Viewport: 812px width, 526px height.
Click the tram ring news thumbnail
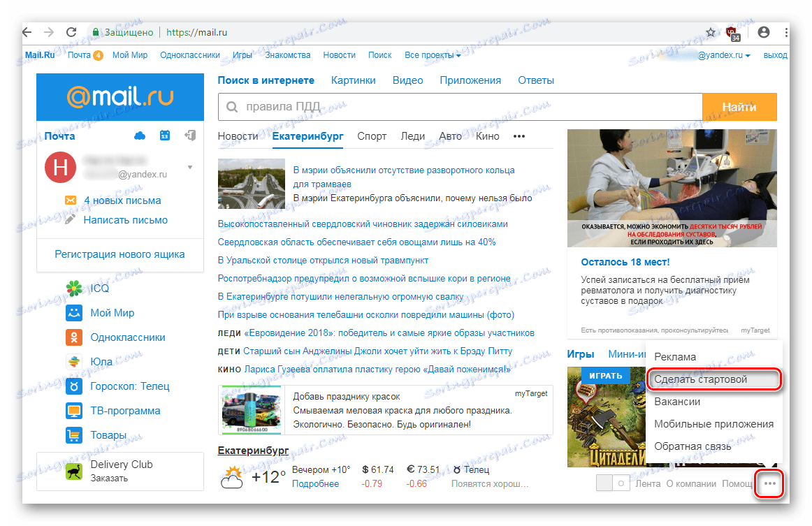point(251,184)
